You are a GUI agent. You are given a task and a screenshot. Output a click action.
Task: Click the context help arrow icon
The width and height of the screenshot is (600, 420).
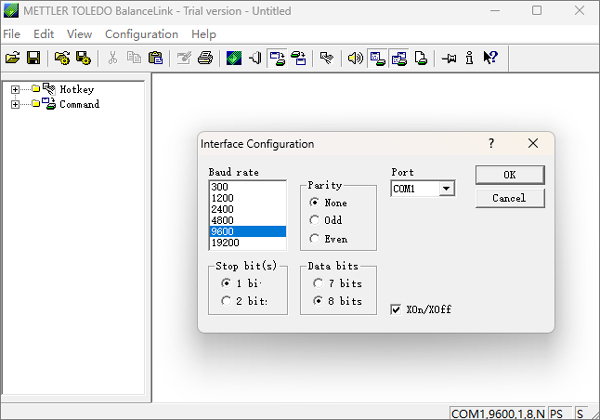[490, 58]
